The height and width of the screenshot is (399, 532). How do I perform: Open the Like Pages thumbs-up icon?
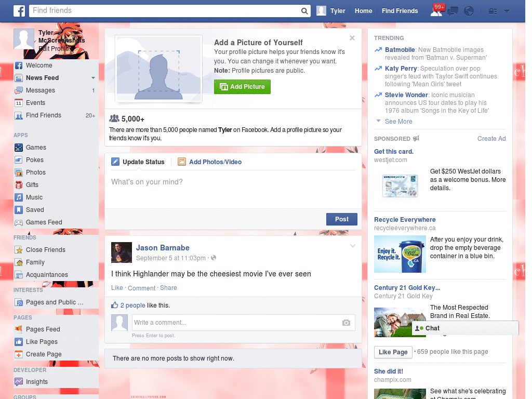(x=19, y=342)
